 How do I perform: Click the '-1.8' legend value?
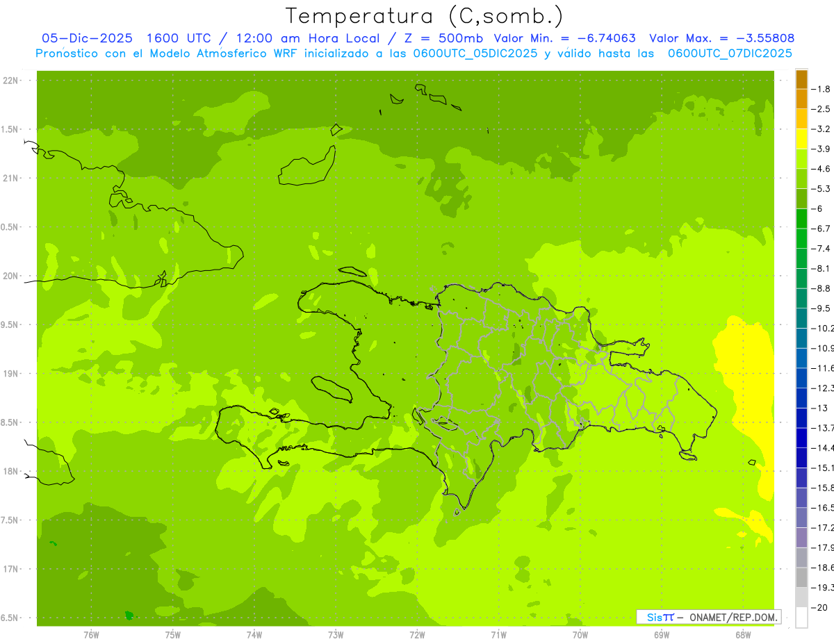[x=822, y=89]
